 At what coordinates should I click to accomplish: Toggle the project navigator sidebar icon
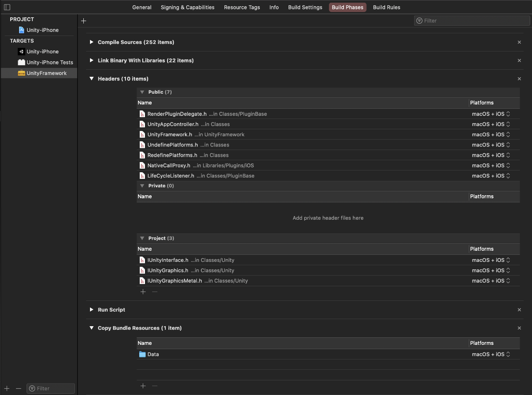[x=7, y=7]
